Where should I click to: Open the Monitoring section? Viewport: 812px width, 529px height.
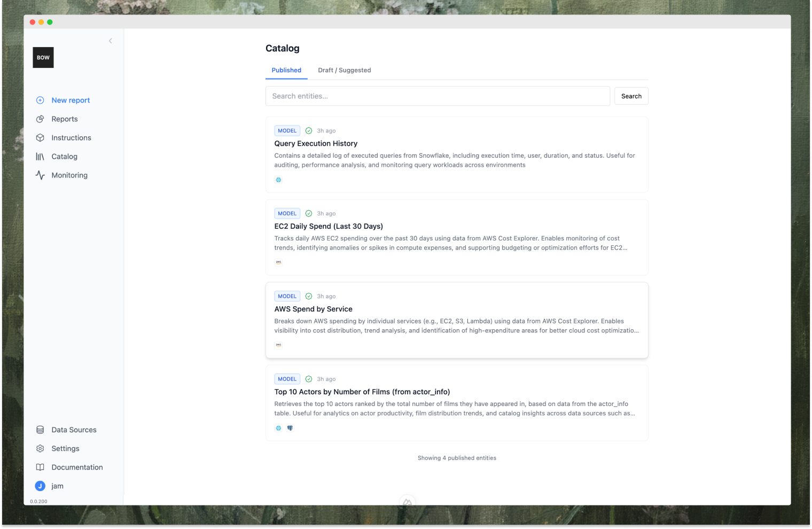coord(69,175)
